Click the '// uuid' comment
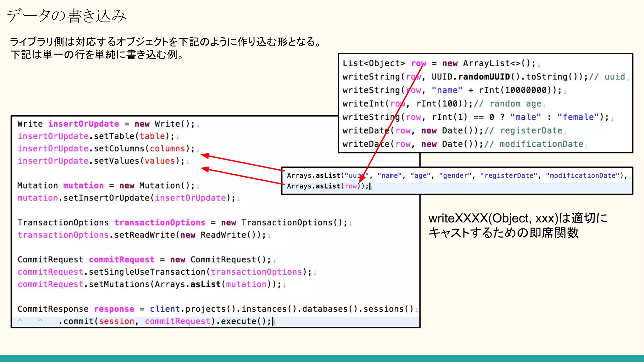The height and width of the screenshot is (362, 644). pos(607,77)
